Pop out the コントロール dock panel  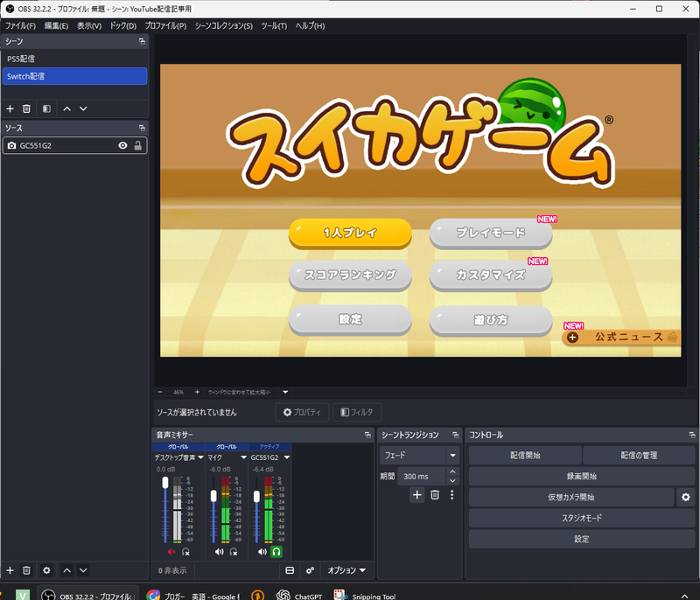click(692, 435)
